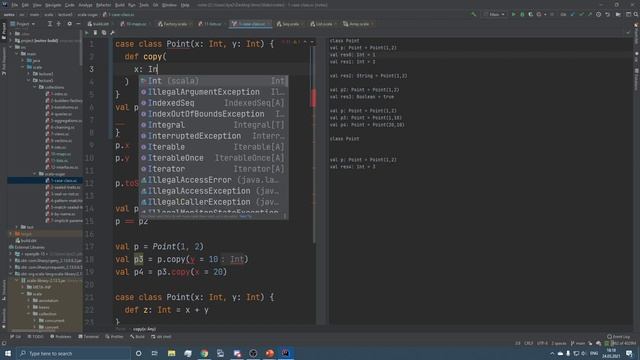Open the Project view dropdown
The image size is (640, 360).
pyautogui.click(x=23, y=24)
